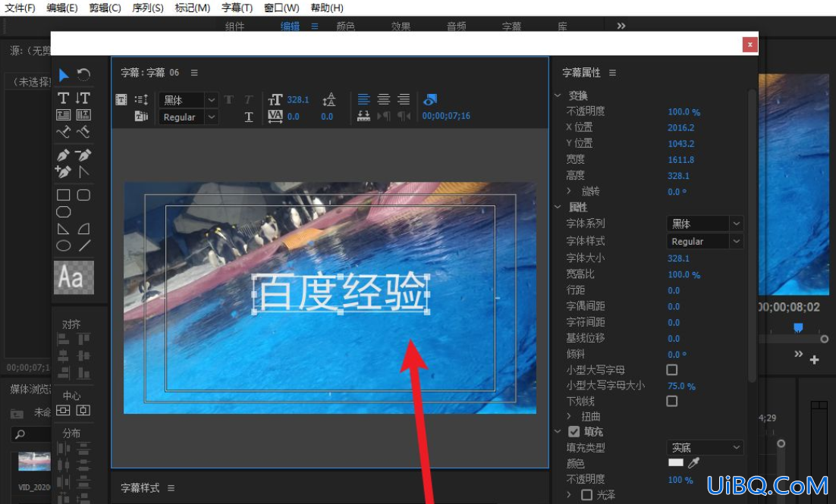Align text left
This screenshot has height=504, width=836.
pyautogui.click(x=363, y=99)
